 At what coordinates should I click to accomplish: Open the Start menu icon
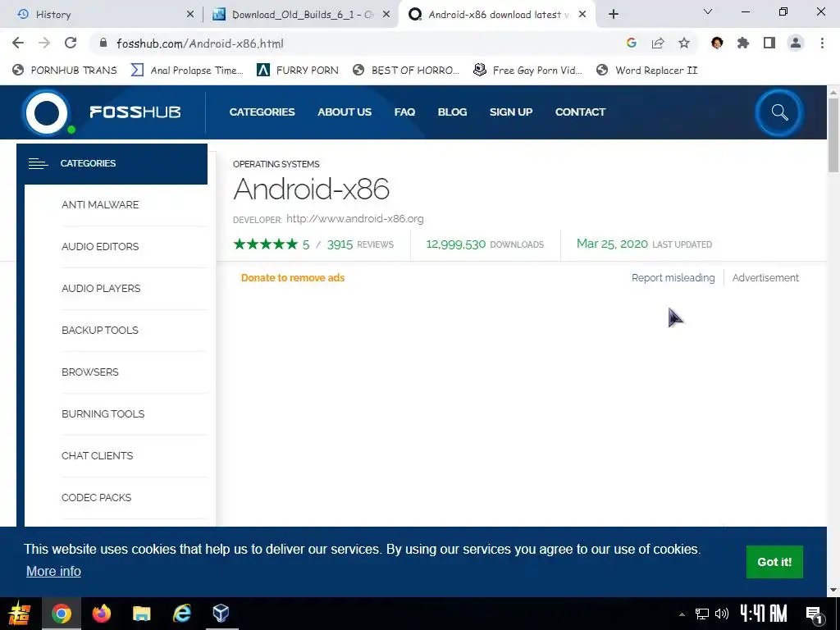[x=20, y=614]
